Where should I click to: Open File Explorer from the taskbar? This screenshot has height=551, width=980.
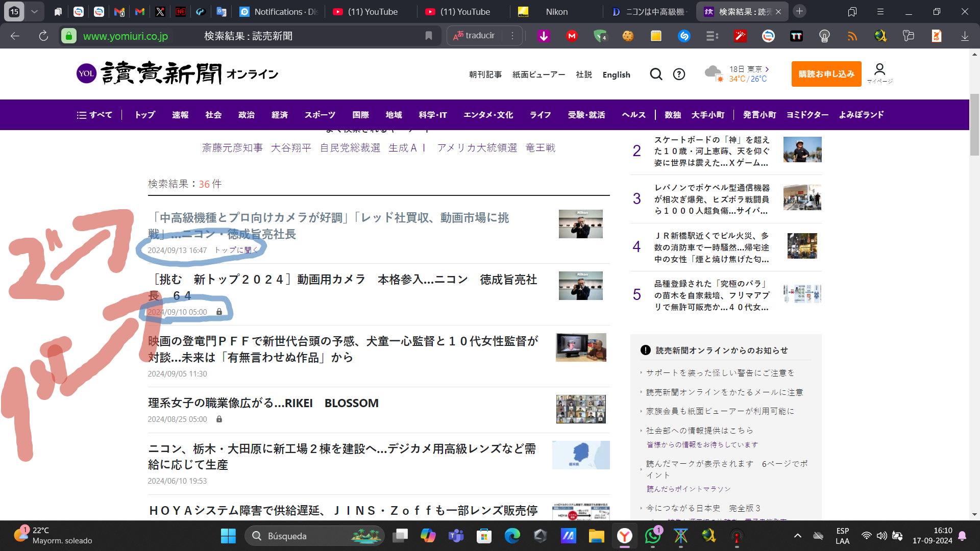pos(596,536)
